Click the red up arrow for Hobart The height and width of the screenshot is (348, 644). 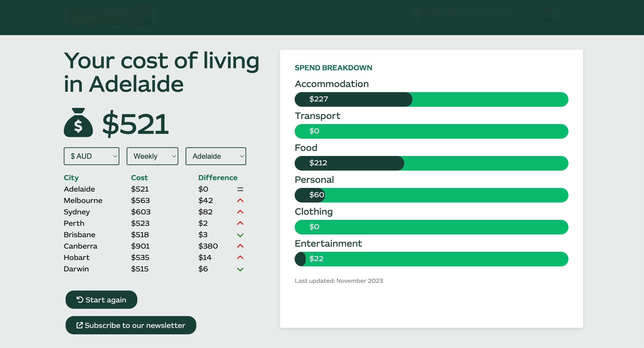pyautogui.click(x=240, y=257)
